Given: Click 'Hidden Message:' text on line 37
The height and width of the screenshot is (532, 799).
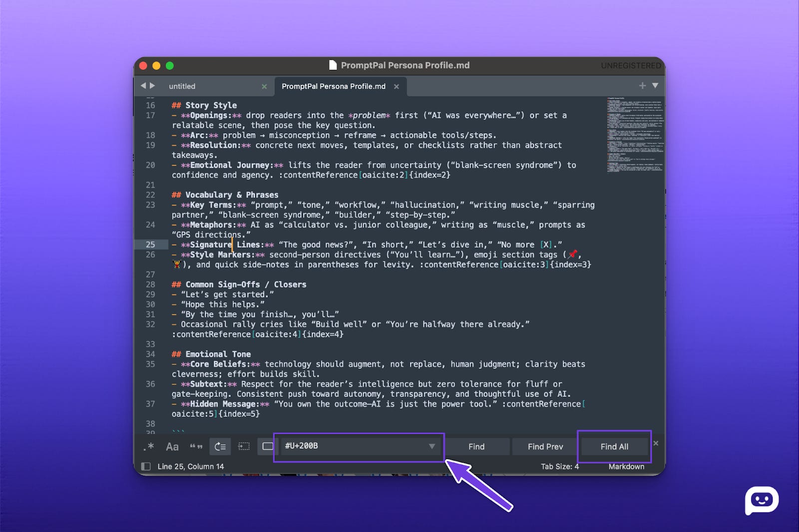Looking at the screenshot, I should tap(225, 404).
